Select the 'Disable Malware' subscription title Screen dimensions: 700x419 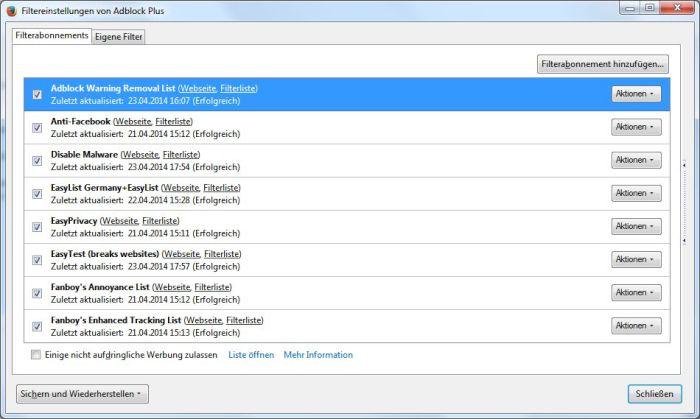point(84,154)
